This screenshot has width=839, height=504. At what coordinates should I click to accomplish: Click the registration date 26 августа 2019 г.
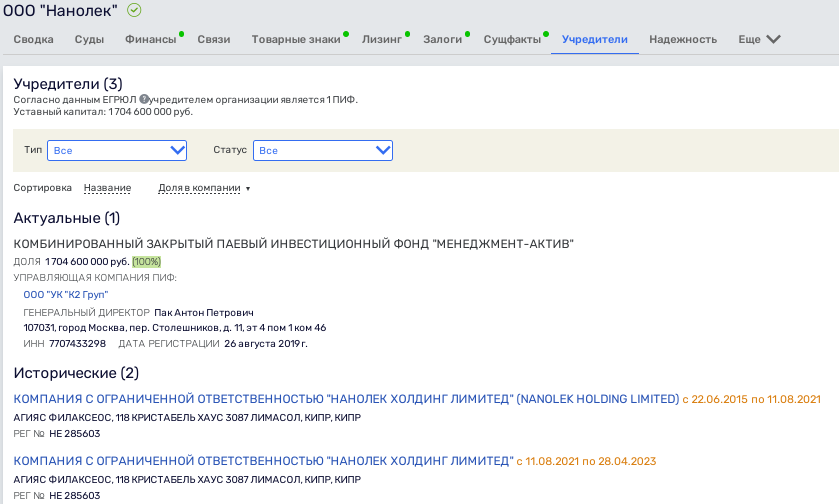266,343
